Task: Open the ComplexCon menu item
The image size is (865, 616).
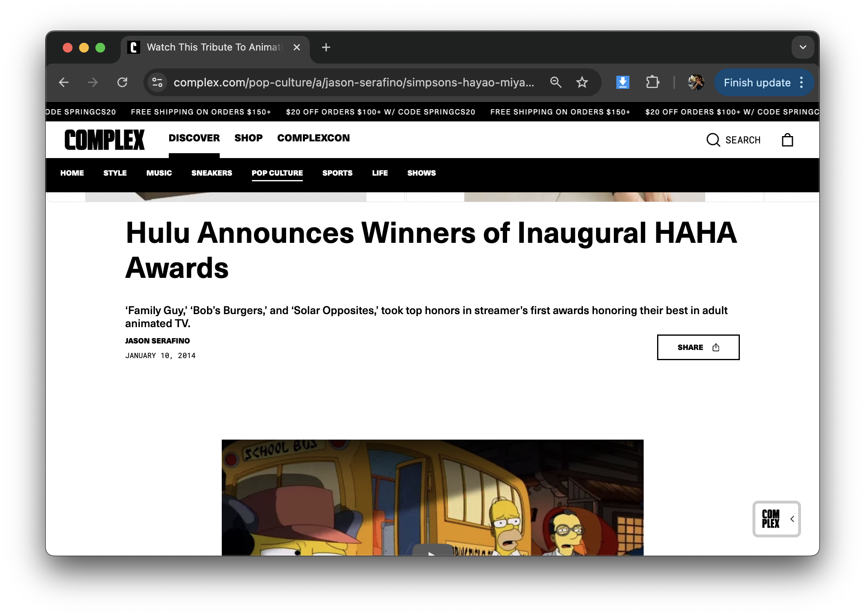Action: point(313,138)
